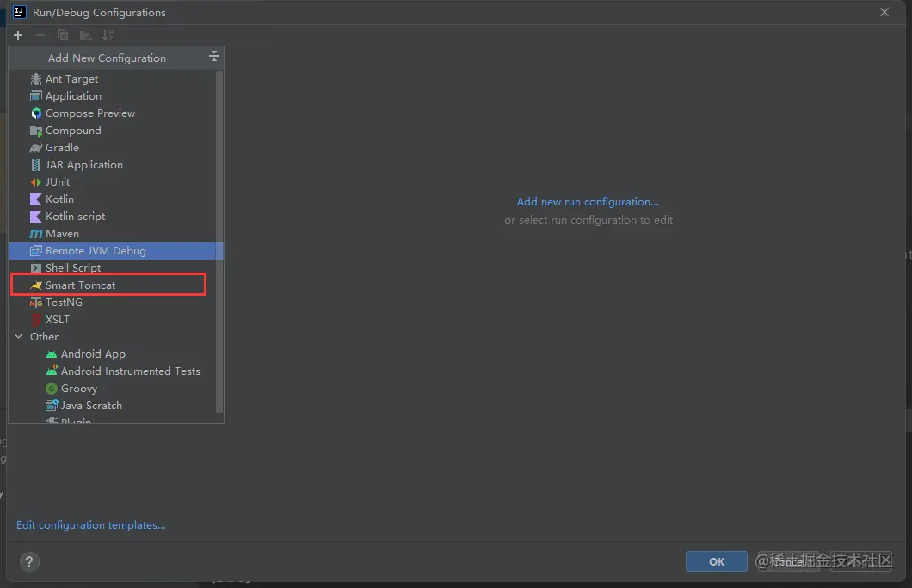912x588 pixels.
Task: Select the Compose Preview row text
Action: tap(90, 113)
